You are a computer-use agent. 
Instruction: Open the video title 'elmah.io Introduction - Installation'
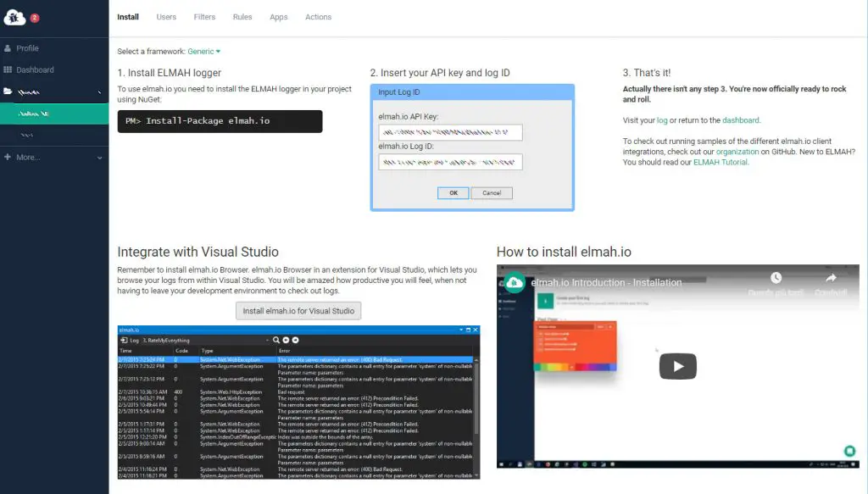606,283
